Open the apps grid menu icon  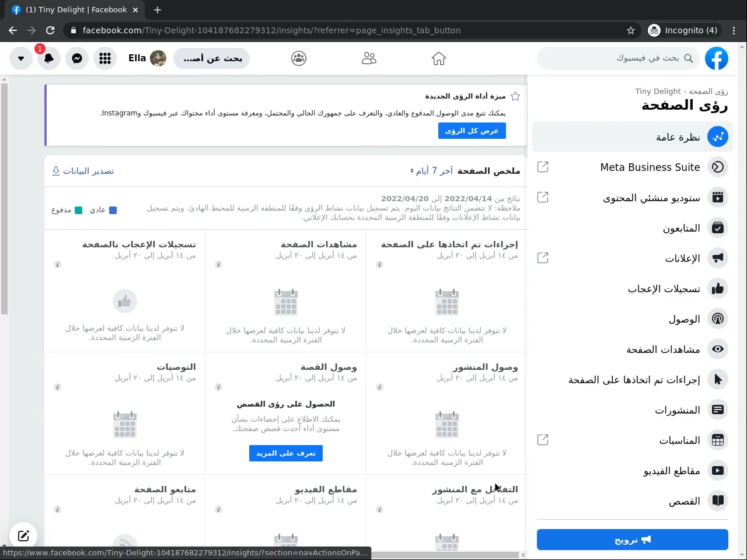tap(105, 58)
